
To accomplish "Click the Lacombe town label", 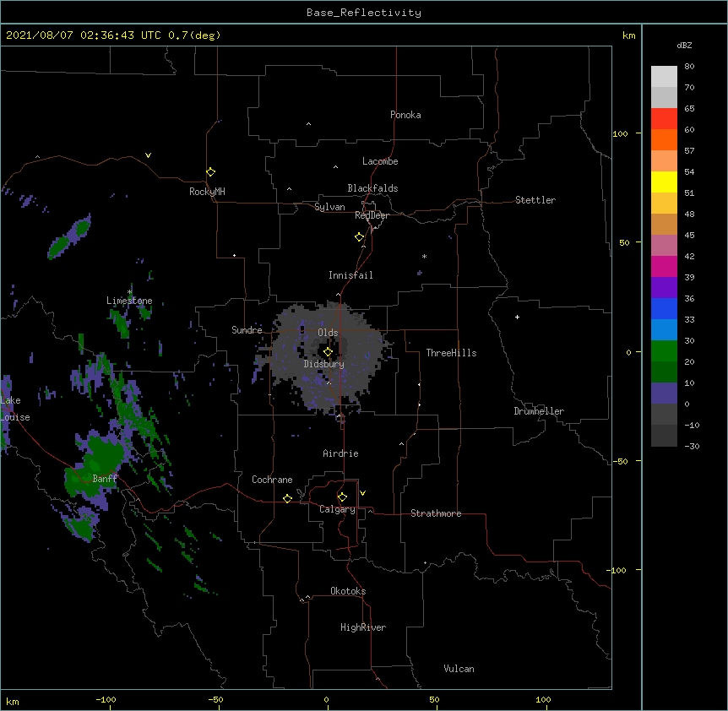I will 380,161.
